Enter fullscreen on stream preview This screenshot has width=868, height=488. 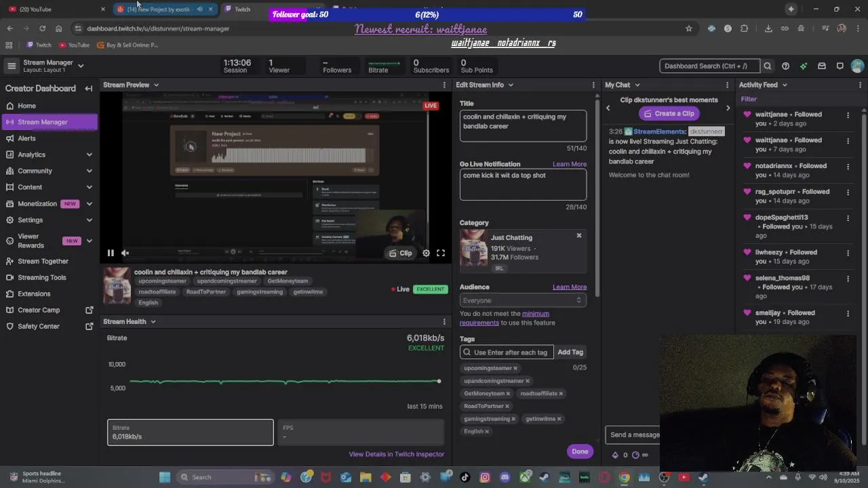tap(441, 253)
